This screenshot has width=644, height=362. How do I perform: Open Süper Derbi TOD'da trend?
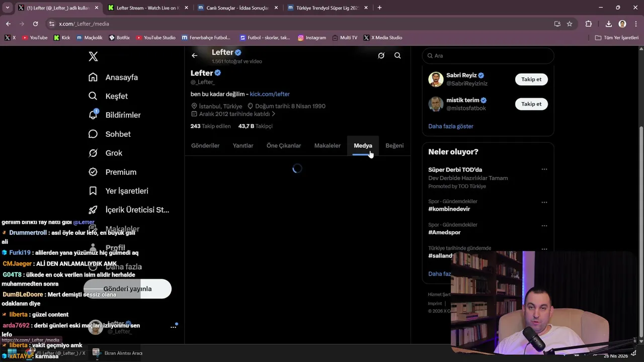click(455, 170)
